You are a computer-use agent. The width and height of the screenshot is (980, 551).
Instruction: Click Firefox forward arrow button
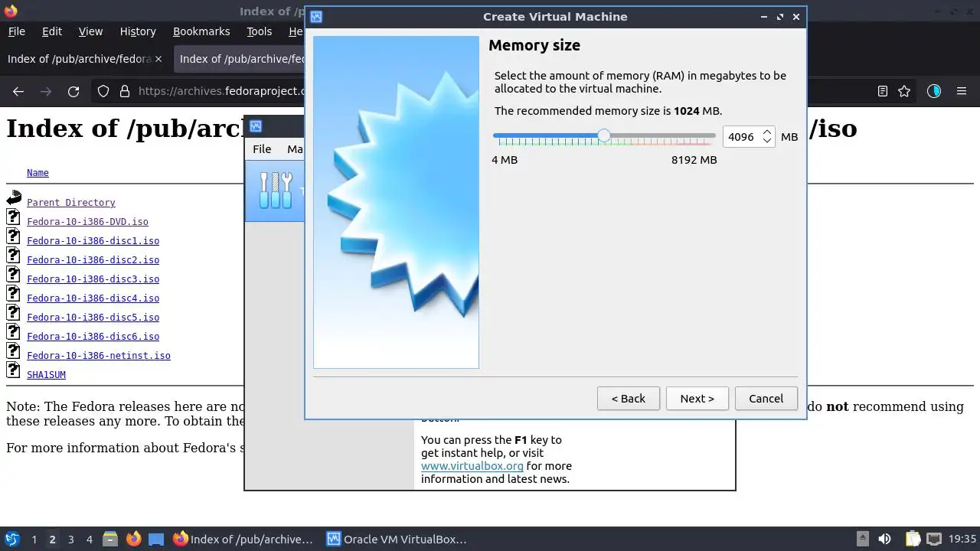click(x=46, y=91)
